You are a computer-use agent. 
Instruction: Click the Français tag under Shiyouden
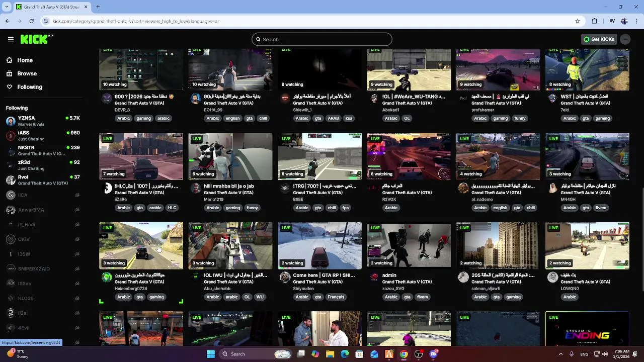tap(336, 297)
